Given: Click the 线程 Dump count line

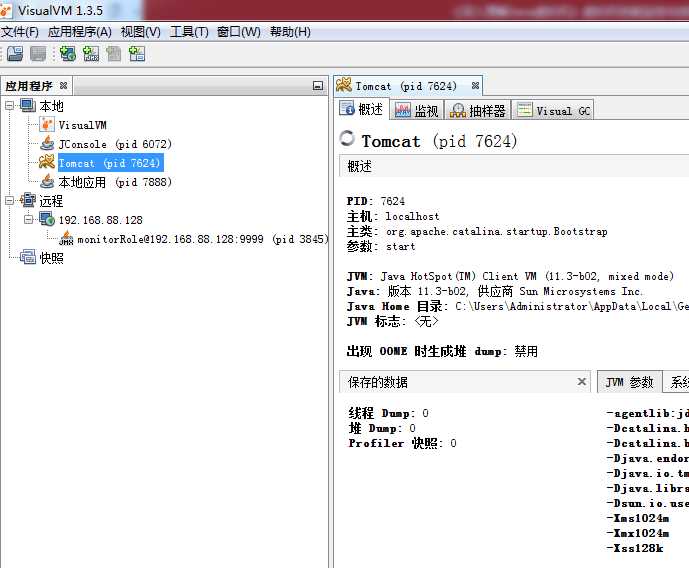Looking at the screenshot, I should click(388, 413).
